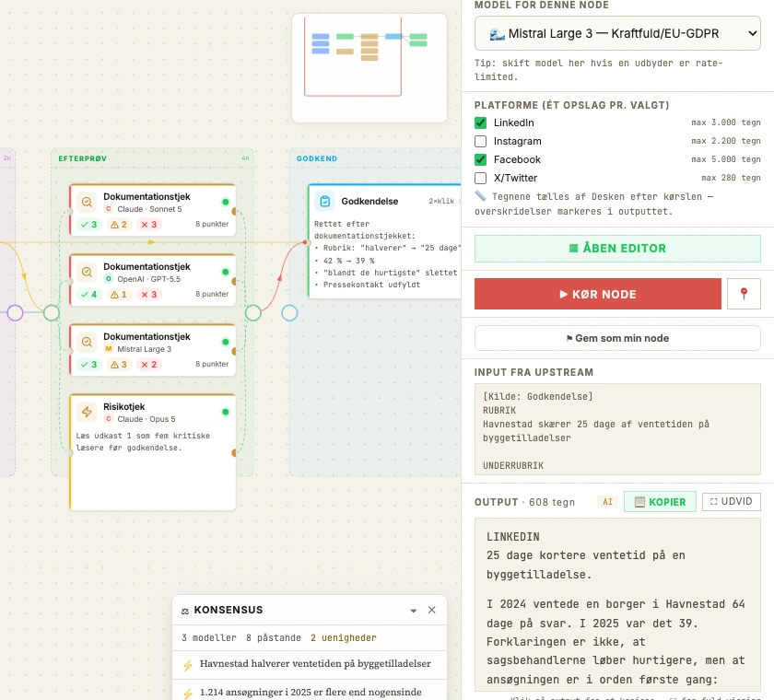Open the model dropdown showing Mistral Large 3
The image size is (774, 700).
click(617, 33)
